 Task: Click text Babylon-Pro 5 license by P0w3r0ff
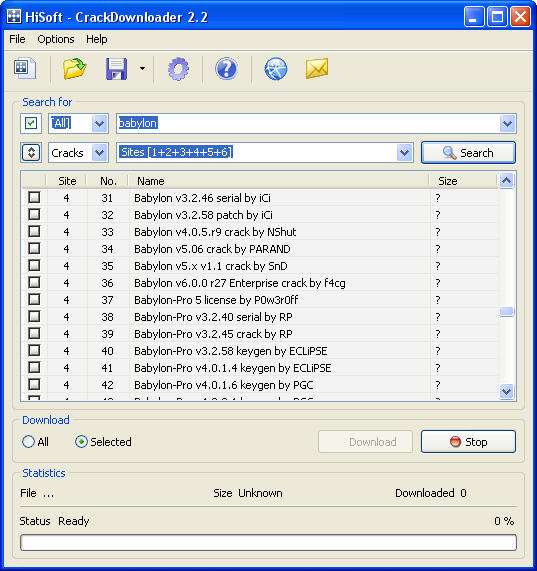[216, 300]
